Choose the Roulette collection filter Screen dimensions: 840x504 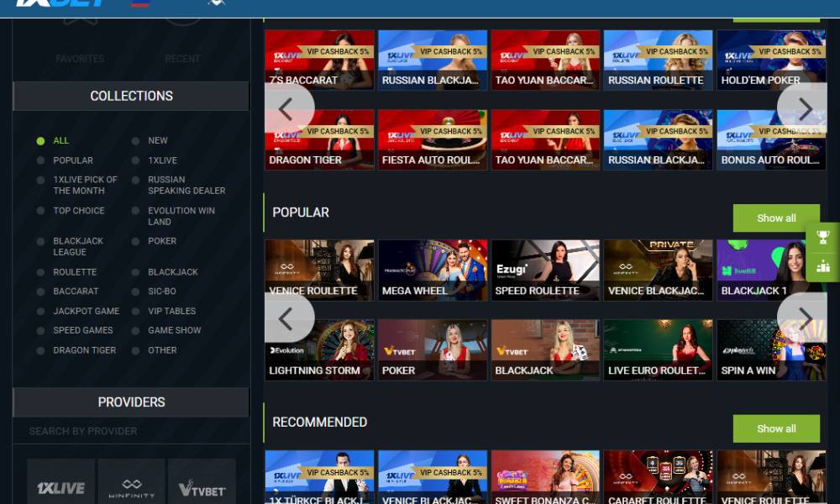(x=41, y=272)
